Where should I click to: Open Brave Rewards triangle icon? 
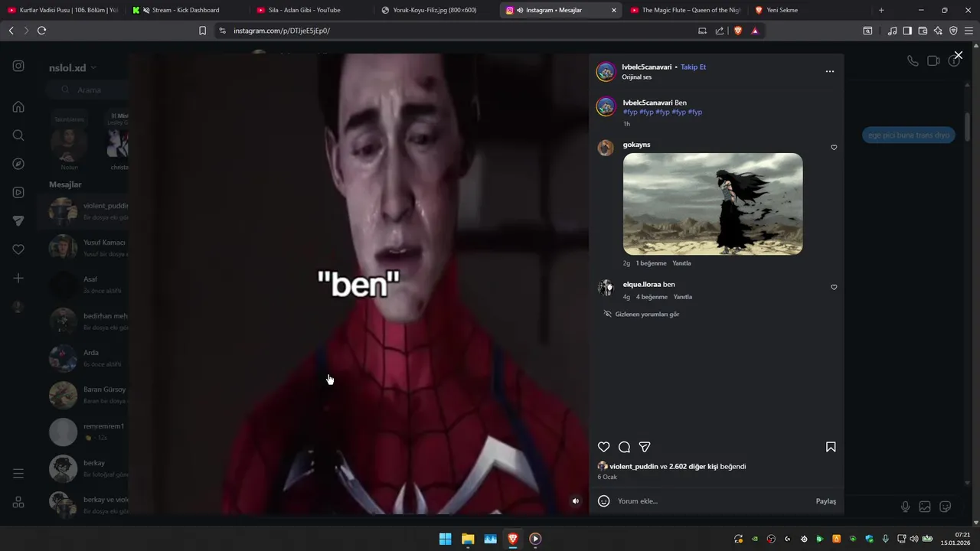(755, 31)
